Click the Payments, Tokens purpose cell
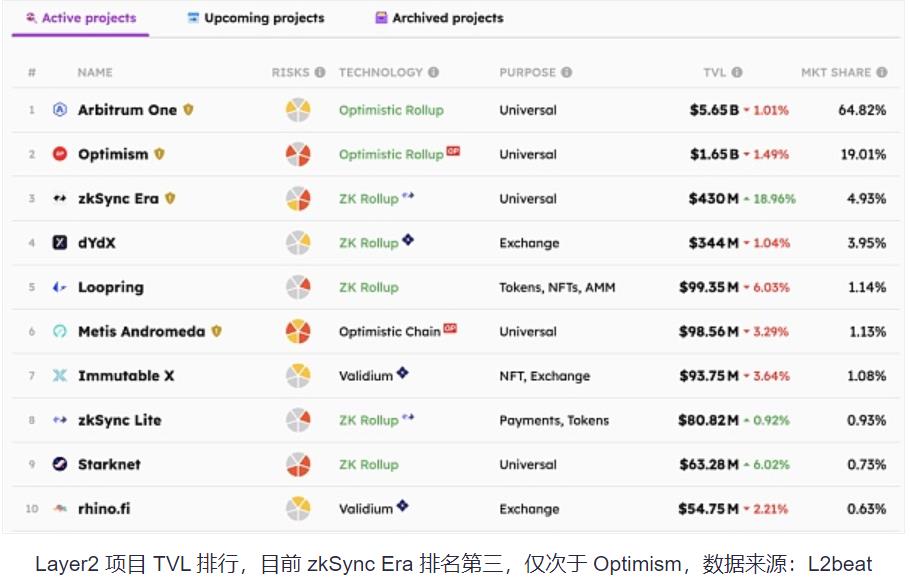This screenshot has height=581, width=910. coord(554,420)
